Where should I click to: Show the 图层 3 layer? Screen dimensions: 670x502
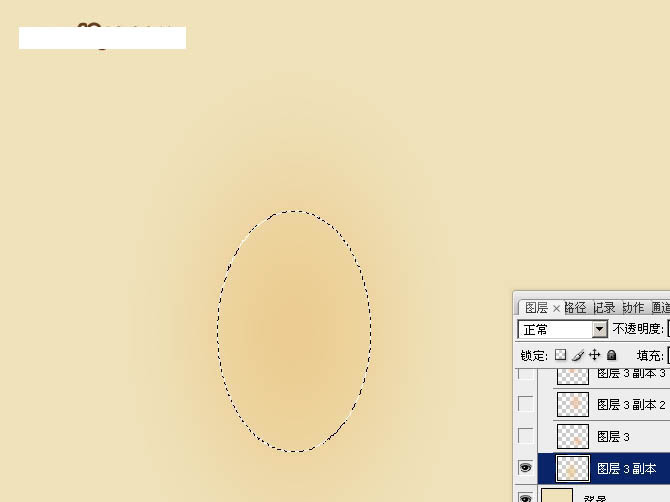point(525,436)
